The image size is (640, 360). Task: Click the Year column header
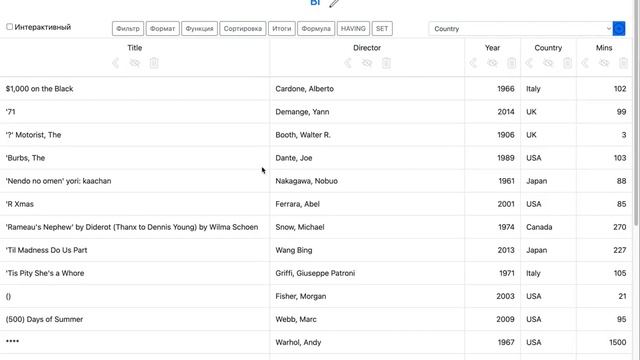[x=492, y=48]
